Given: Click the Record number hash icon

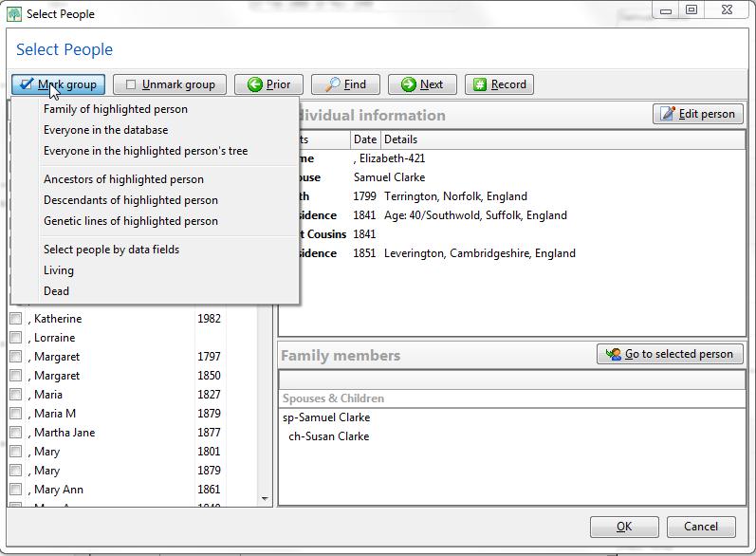Looking at the screenshot, I should pos(480,84).
